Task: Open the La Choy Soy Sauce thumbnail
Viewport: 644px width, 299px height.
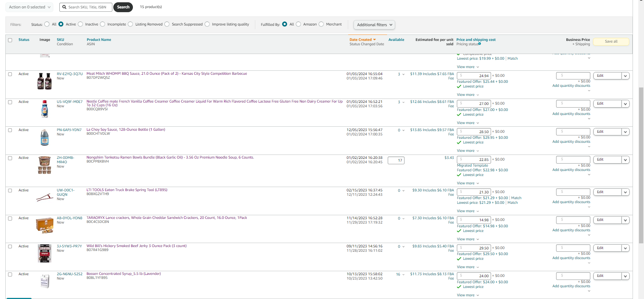Action: (45, 137)
